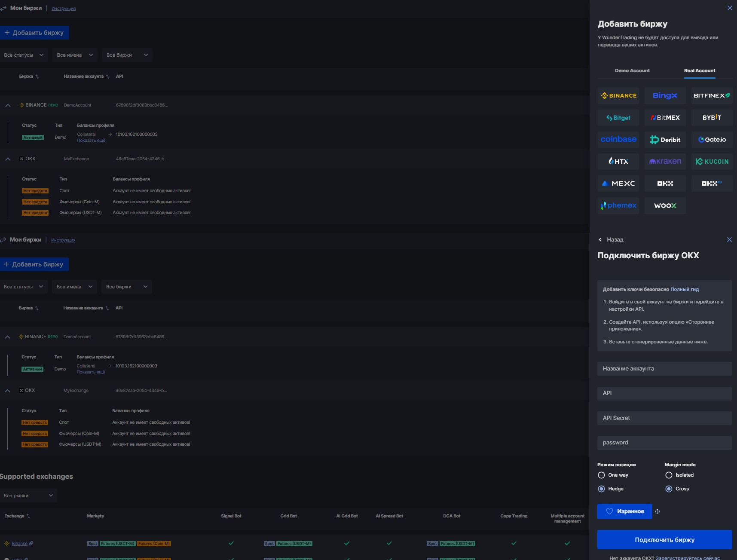
Task: Choose the KuCoin exchange logo tile
Action: [x=712, y=161]
